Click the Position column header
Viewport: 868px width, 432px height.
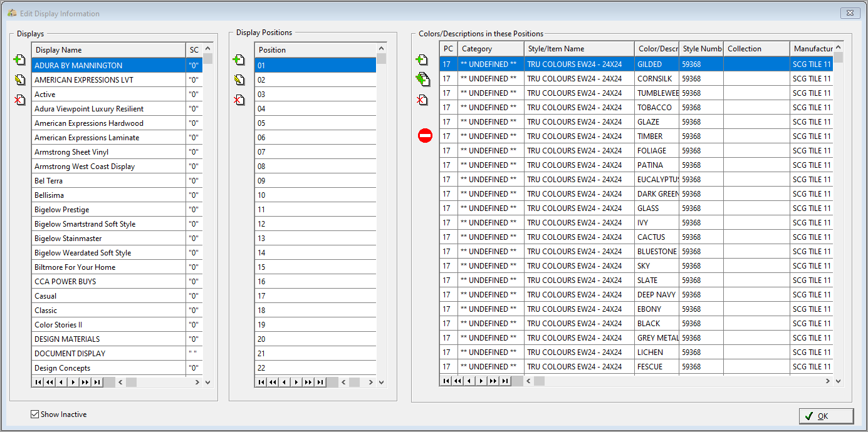(315, 50)
